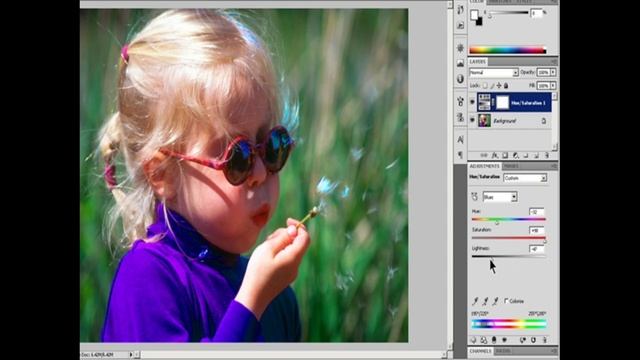Toggle Lock position move icon
The image size is (640, 360).
click(x=499, y=86)
